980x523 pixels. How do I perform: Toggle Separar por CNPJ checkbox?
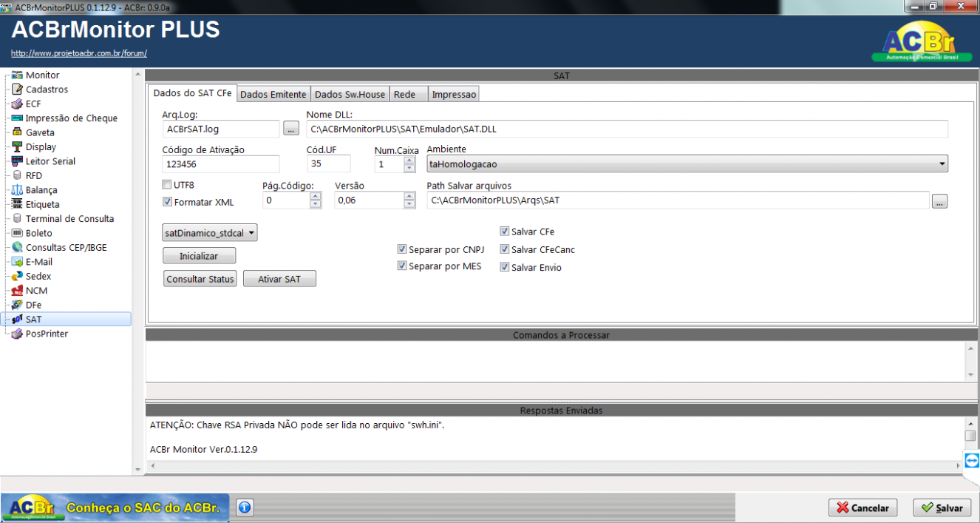402,249
